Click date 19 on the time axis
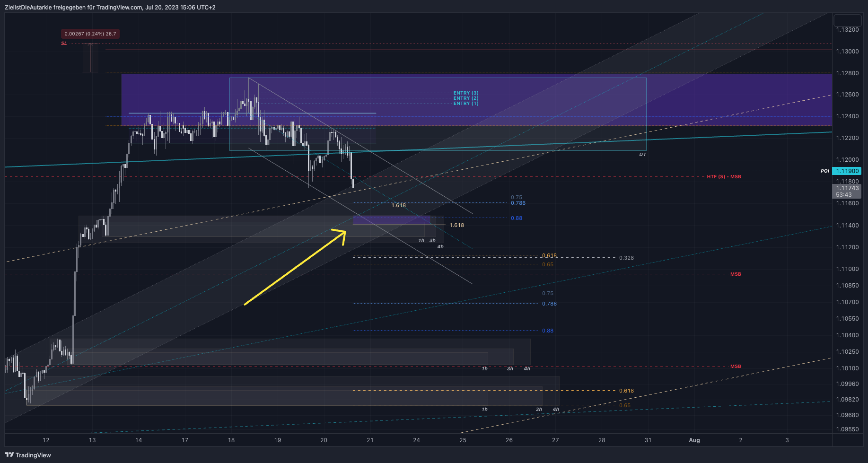Image resolution: width=868 pixels, height=463 pixels. click(x=278, y=440)
